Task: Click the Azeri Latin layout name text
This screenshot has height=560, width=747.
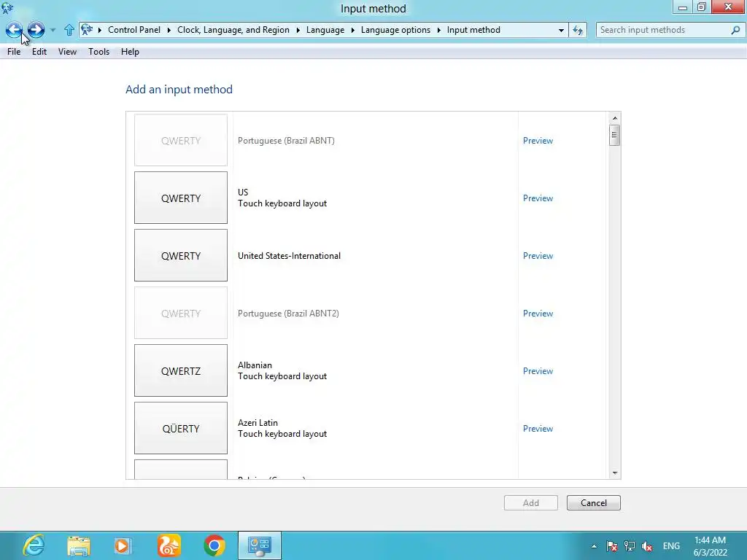Action: tap(258, 423)
